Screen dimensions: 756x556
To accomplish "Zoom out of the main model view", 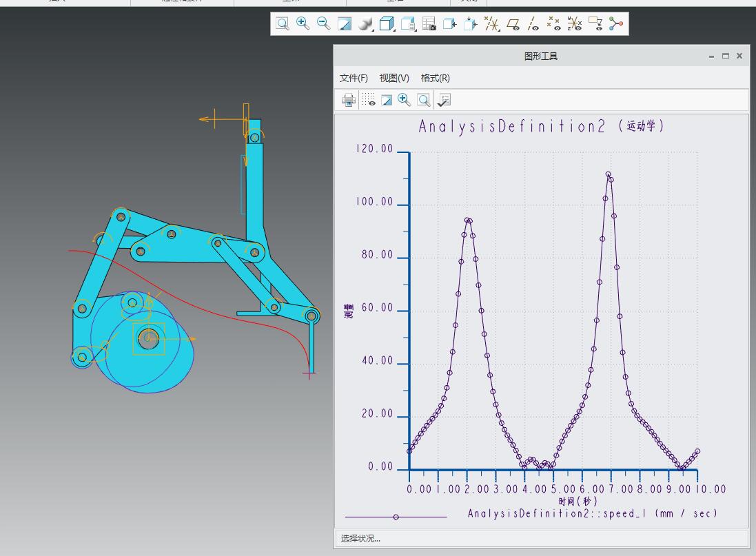I will coord(323,23).
